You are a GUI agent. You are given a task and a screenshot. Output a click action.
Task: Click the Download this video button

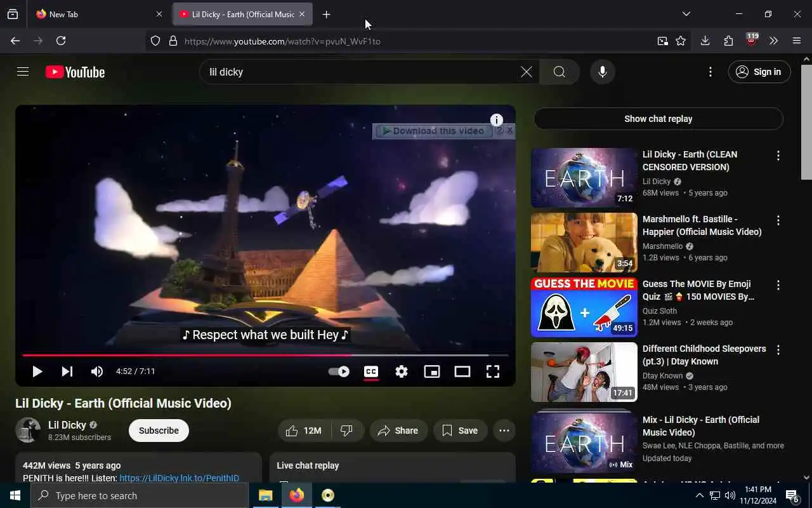[x=433, y=131]
